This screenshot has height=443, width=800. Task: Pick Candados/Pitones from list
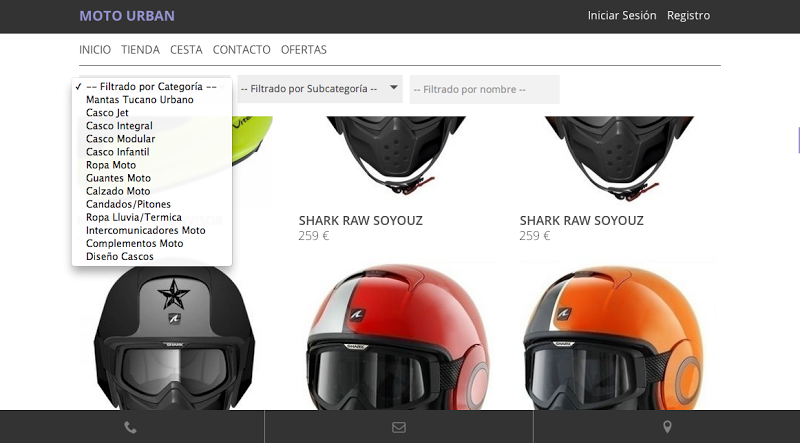[152, 204]
